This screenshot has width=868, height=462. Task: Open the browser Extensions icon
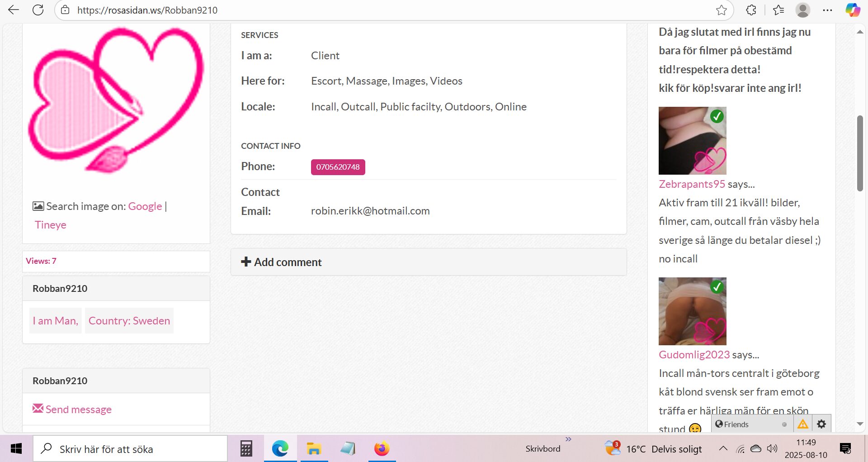(751, 10)
